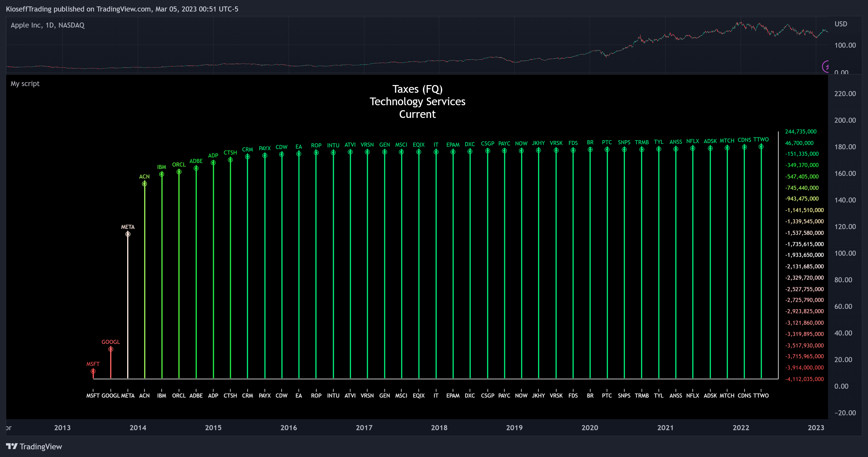The height and width of the screenshot is (457, 868).
Task: Click the purple lightning bolt icon
Action: (825, 66)
